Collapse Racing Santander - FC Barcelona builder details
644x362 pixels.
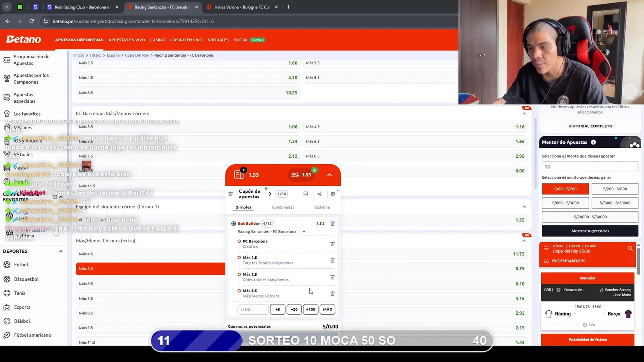click(x=304, y=232)
